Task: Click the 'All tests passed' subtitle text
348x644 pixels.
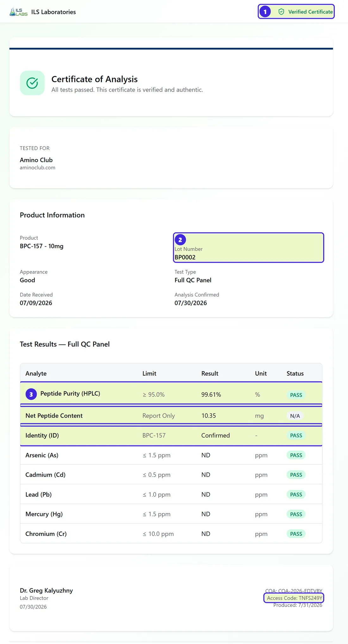Action: pos(127,90)
